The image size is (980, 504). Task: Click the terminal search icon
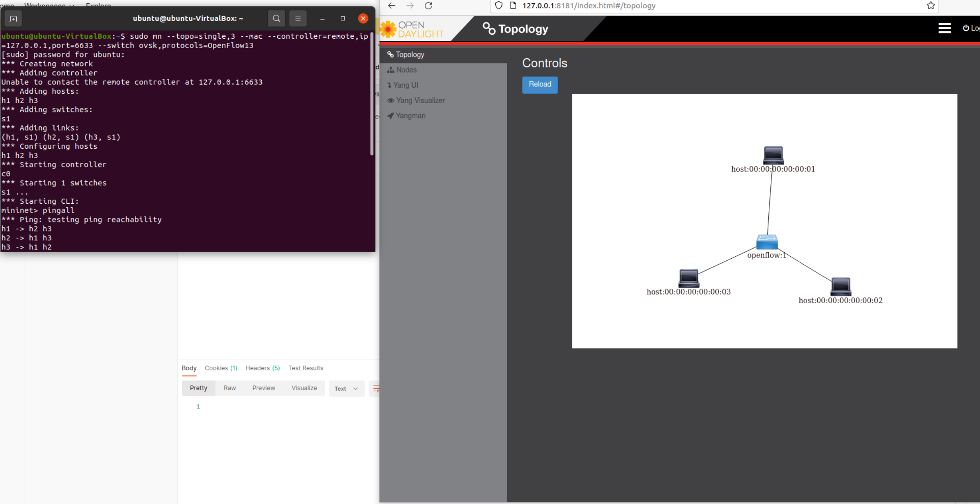coord(276,18)
